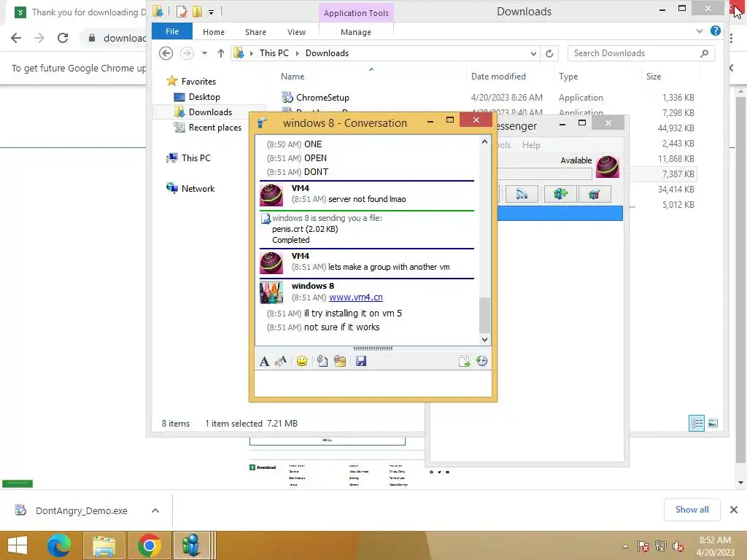The height and width of the screenshot is (560, 747).
Task: Select Recent places in navigation pane
Action: (215, 127)
